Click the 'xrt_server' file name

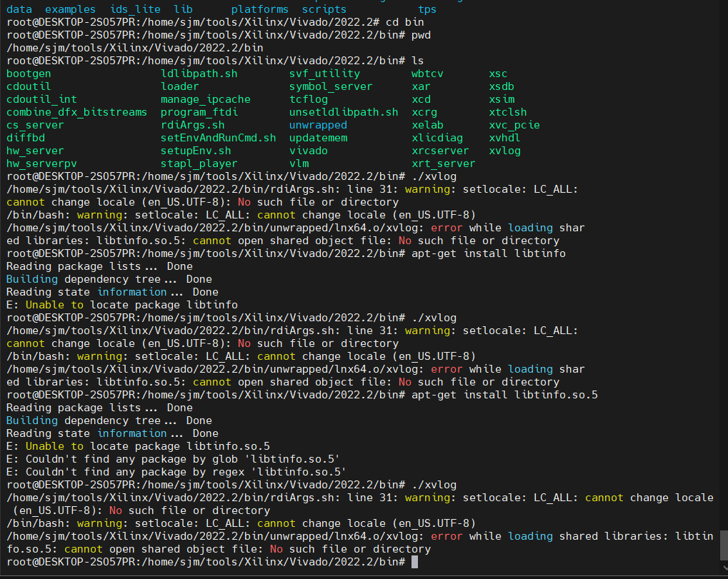444,163
